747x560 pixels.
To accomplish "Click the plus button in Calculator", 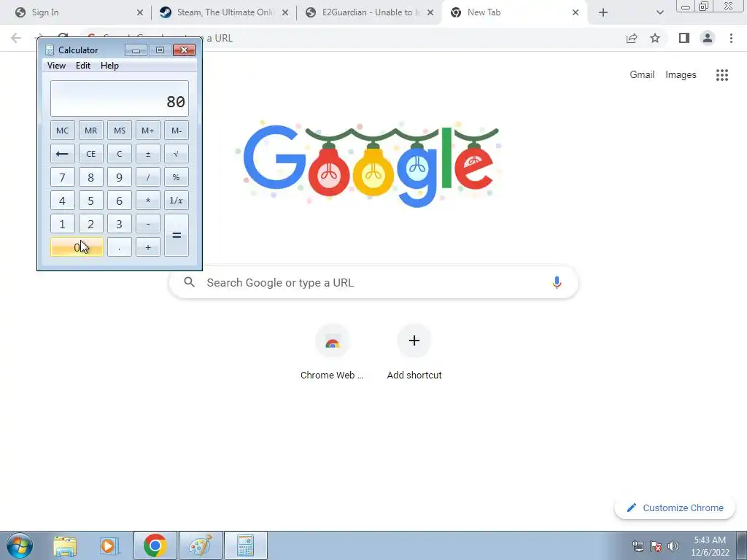I will (147, 247).
